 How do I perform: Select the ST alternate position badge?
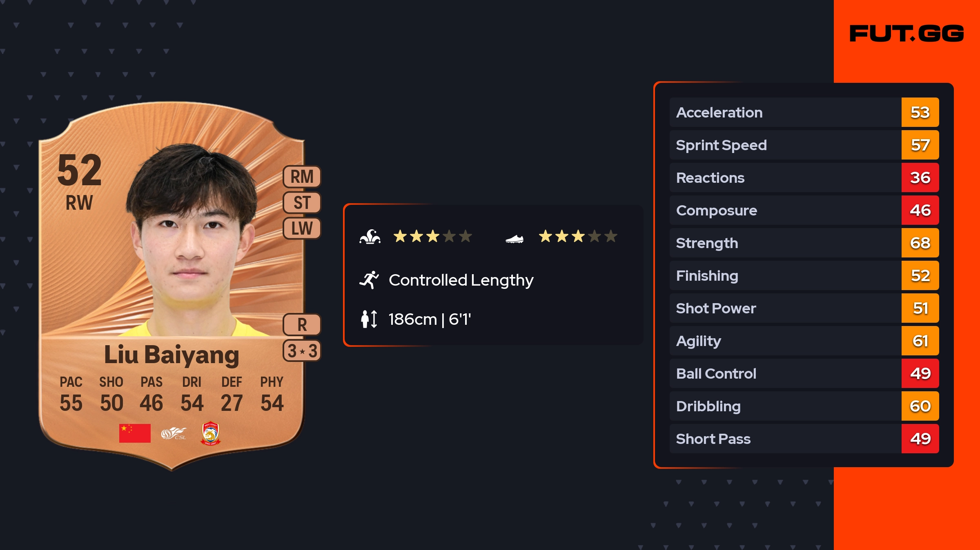[x=302, y=203]
